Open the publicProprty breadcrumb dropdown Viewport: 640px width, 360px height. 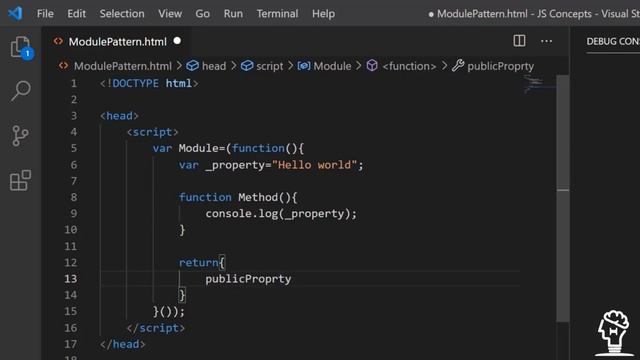coord(500,66)
